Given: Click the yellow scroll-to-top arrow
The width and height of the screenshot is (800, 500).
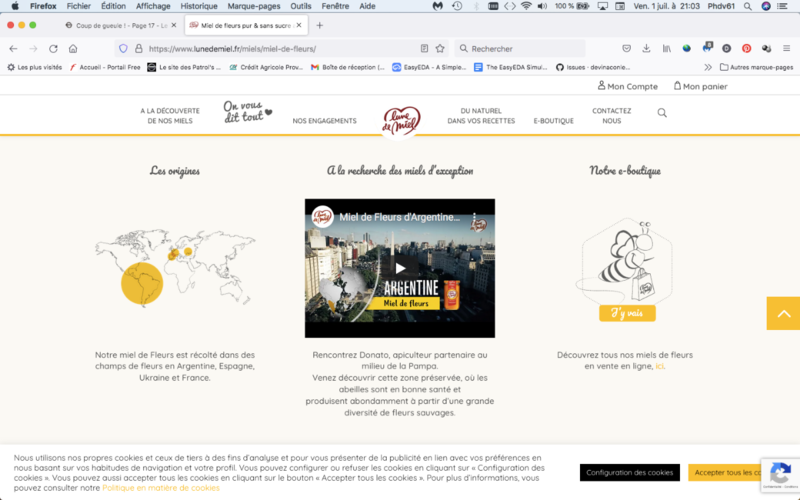Looking at the screenshot, I should point(783,313).
